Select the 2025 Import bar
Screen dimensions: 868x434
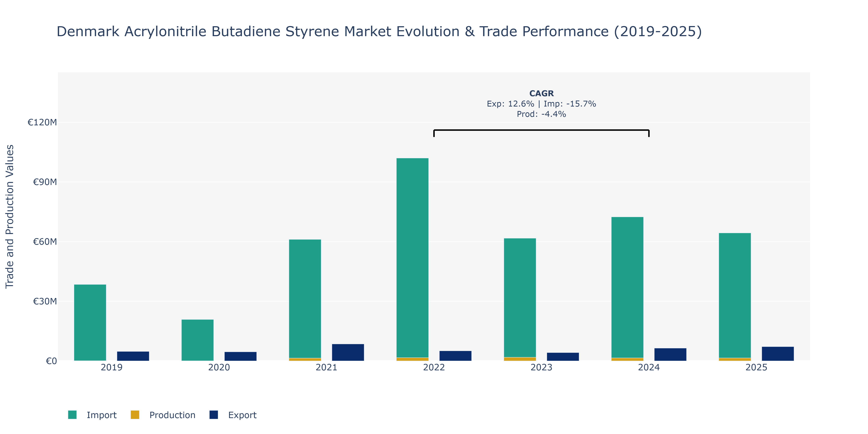(x=735, y=295)
